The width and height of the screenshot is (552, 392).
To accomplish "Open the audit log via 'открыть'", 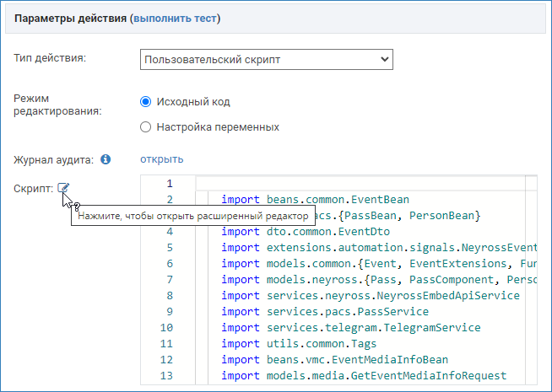I will coord(161,159).
